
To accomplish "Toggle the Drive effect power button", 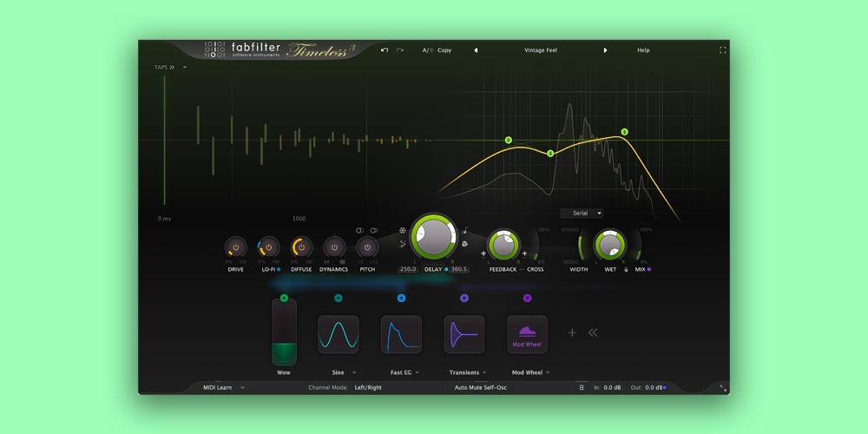I will click(235, 248).
